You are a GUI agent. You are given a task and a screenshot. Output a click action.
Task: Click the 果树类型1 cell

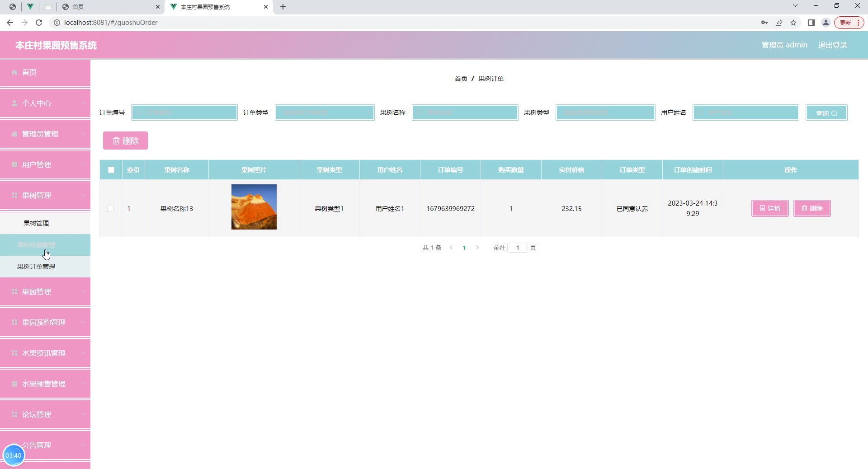(329, 209)
